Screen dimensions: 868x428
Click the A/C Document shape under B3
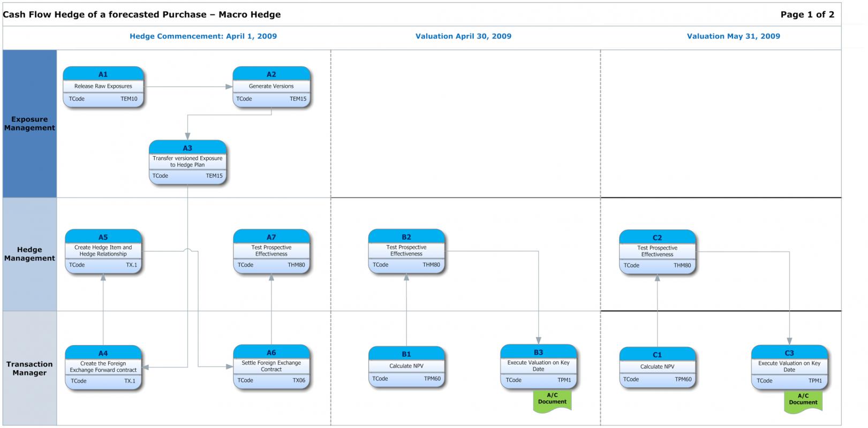click(x=552, y=401)
